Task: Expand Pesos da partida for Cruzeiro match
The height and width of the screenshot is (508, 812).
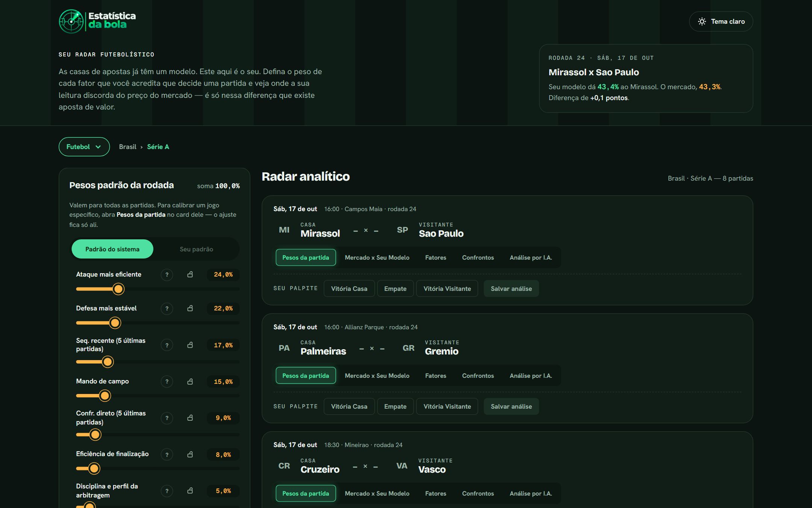Action: click(306, 493)
